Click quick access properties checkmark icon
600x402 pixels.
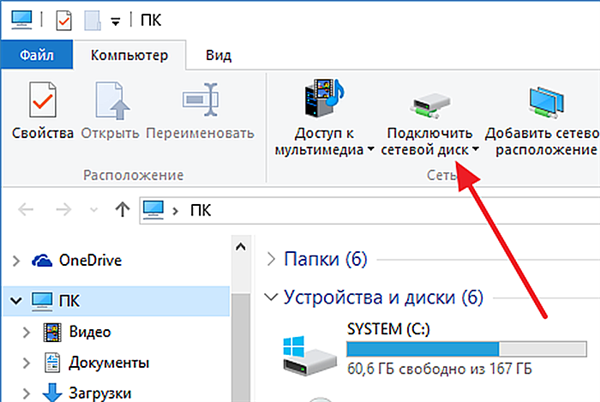(x=64, y=21)
